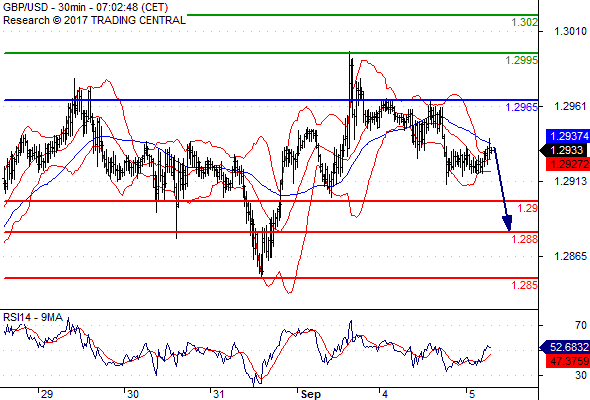The height and width of the screenshot is (400, 590).
Task: Click the date 31 on time axis
Action: point(219,394)
